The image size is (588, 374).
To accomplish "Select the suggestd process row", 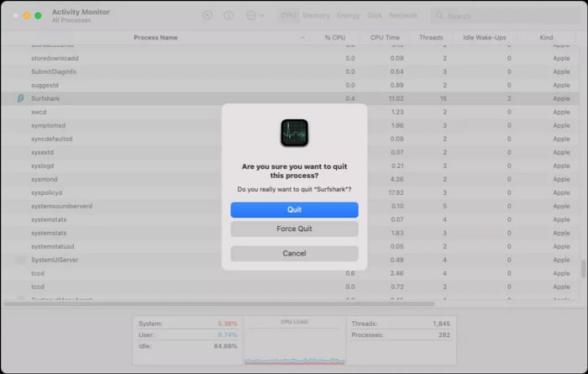I will point(290,85).
